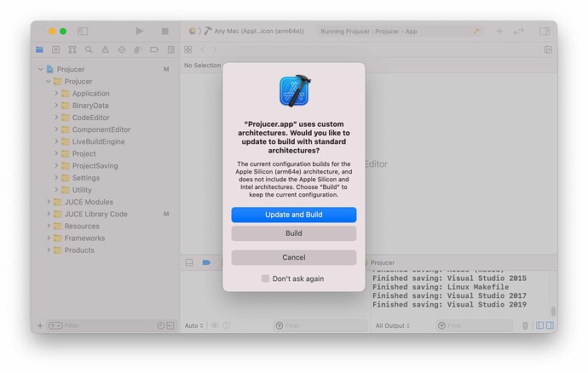This screenshot has height=373, width=588.
Task: Expand the CodeEditor folder
Action: [x=56, y=118]
